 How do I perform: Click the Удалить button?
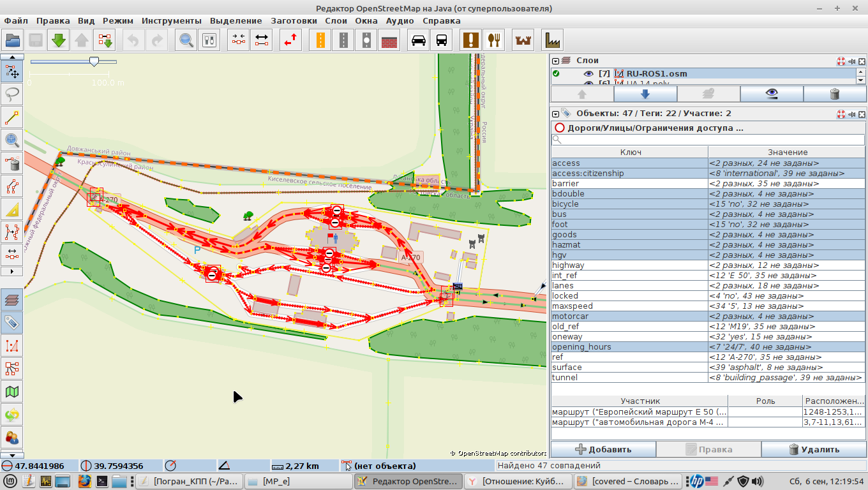point(814,449)
